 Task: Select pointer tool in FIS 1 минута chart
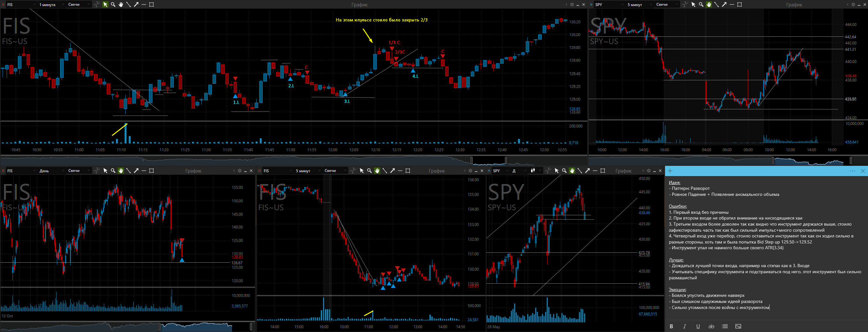click(x=105, y=4)
